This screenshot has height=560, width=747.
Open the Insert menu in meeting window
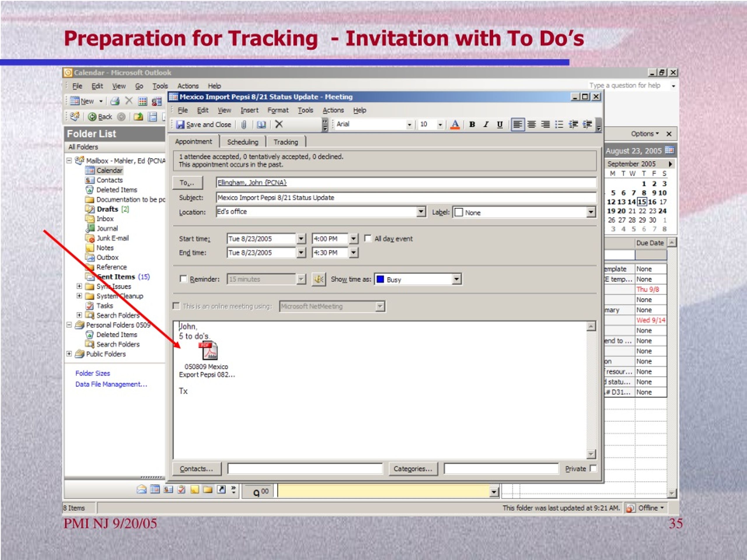[249, 110]
